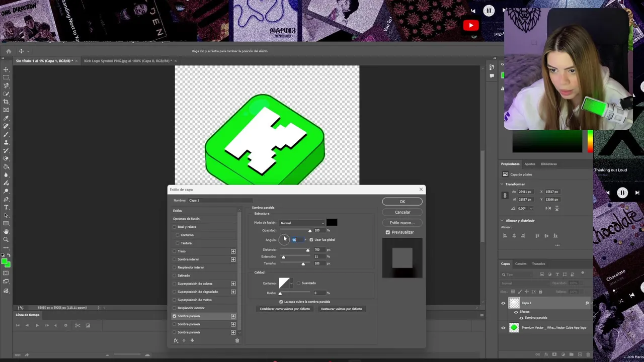
Task: Click Estilo nuevo button
Action: (402, 223)
